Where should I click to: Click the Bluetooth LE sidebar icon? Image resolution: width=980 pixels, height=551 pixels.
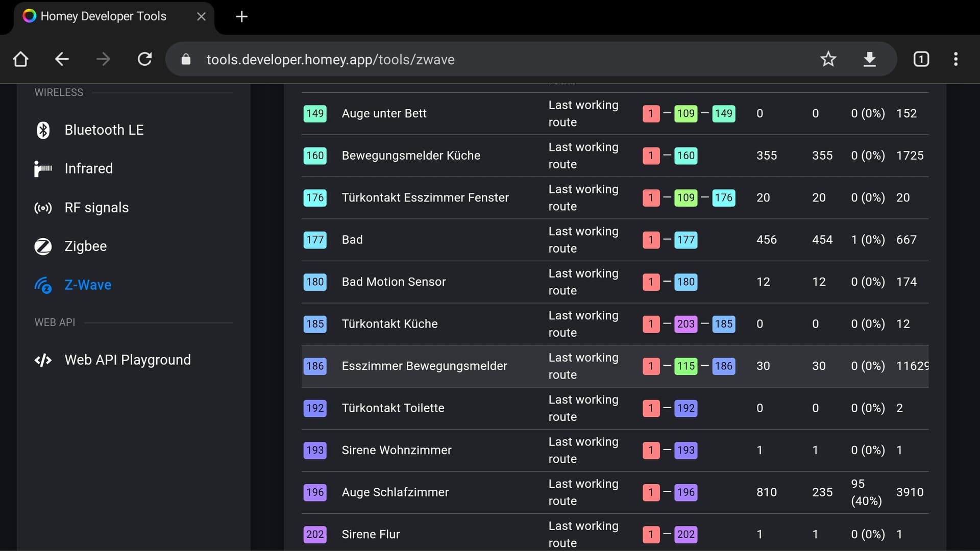[x=43, y=130]
